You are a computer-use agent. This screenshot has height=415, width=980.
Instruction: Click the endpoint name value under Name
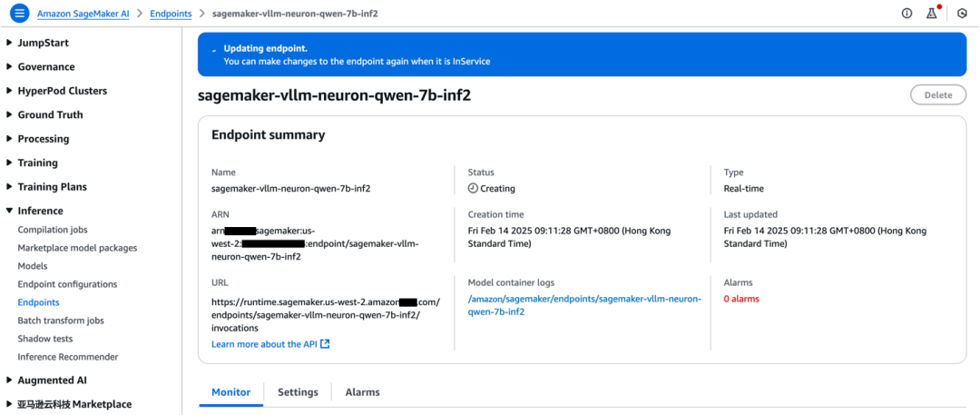pyautogui.click(x=291, y=188)
